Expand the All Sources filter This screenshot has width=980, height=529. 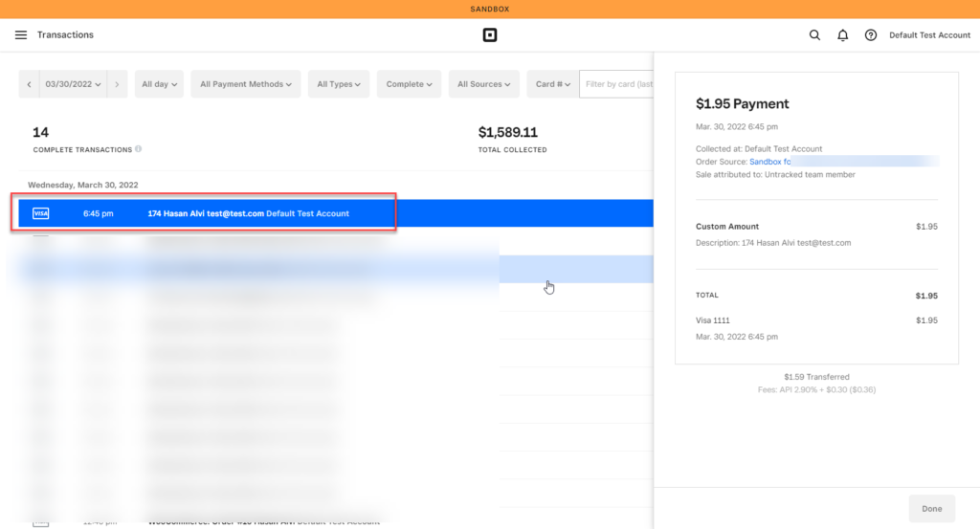coord(483,84)
